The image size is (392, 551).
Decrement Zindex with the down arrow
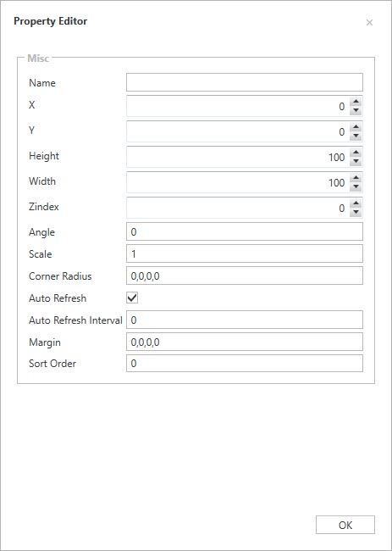coord(356,212)
